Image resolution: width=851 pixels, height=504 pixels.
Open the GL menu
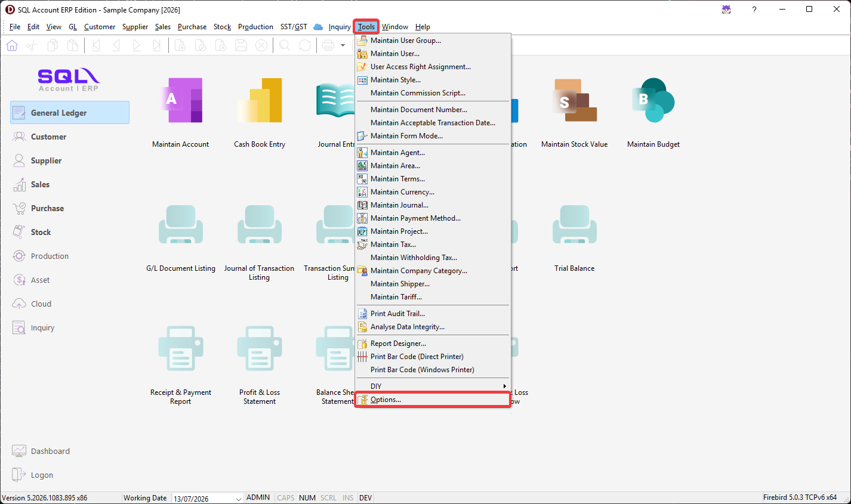(73, 27)
